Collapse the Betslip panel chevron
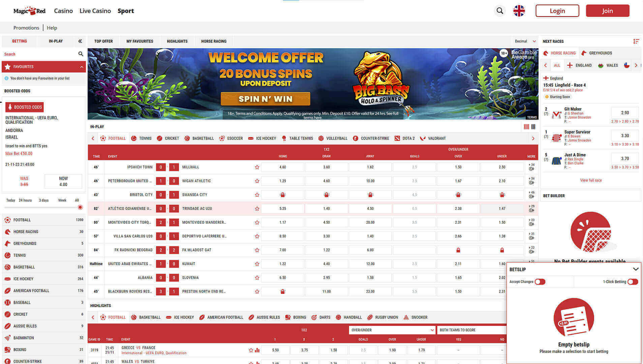The image size is (643, 364). click(x=636, y=269)
